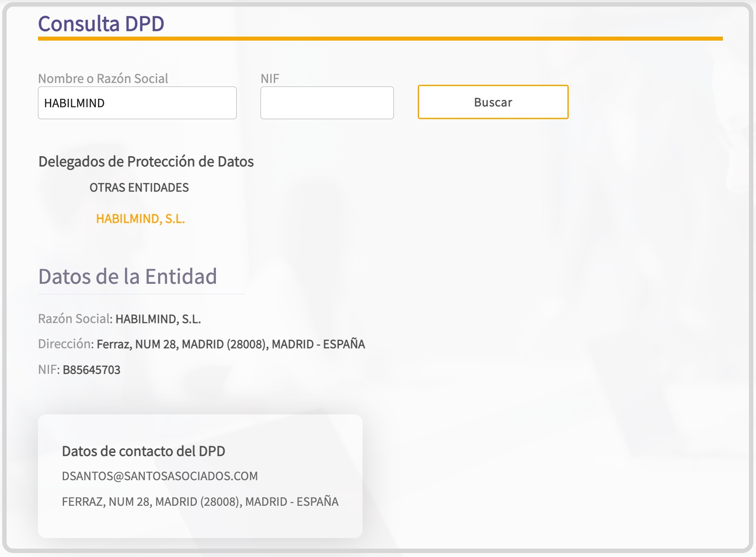The image size is (756, 557).
Task: Click the Datos de la Entidad heading
Action: (128, 277)
